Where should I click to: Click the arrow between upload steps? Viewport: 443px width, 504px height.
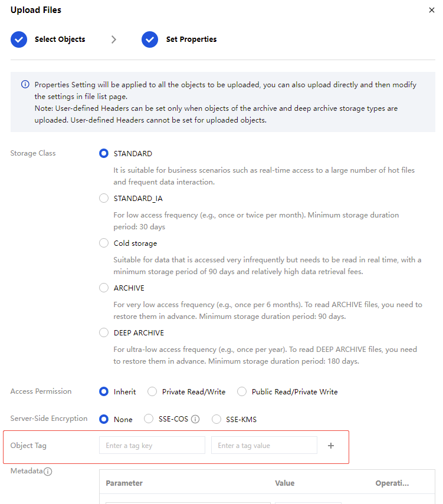114,39
